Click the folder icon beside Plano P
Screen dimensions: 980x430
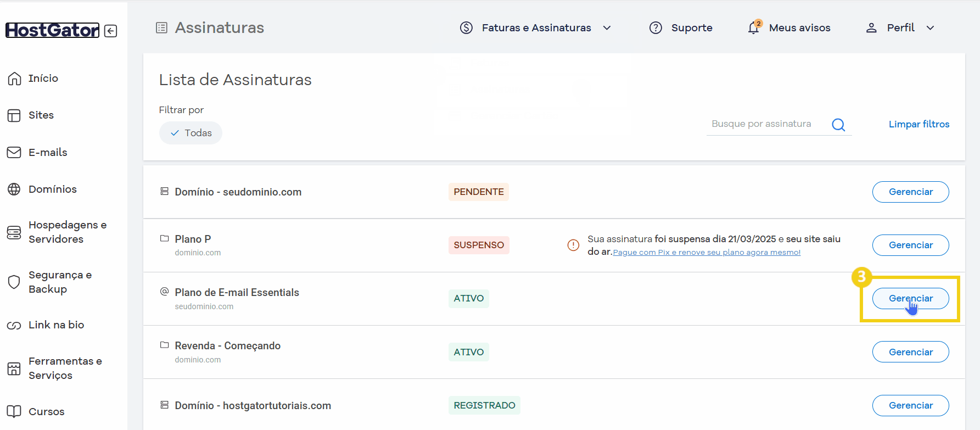[x=164, y=238]
